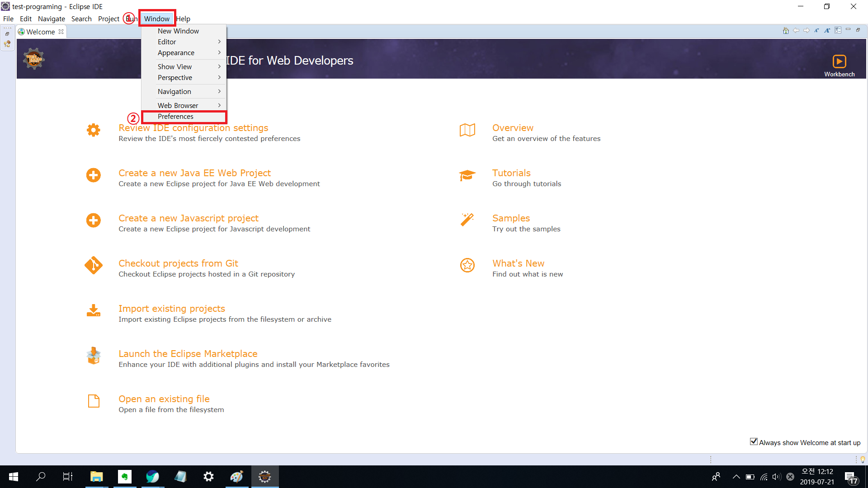Click Checkout projects from Git link
The width and height of the screenshot is (868, 488).
(178, 263)
